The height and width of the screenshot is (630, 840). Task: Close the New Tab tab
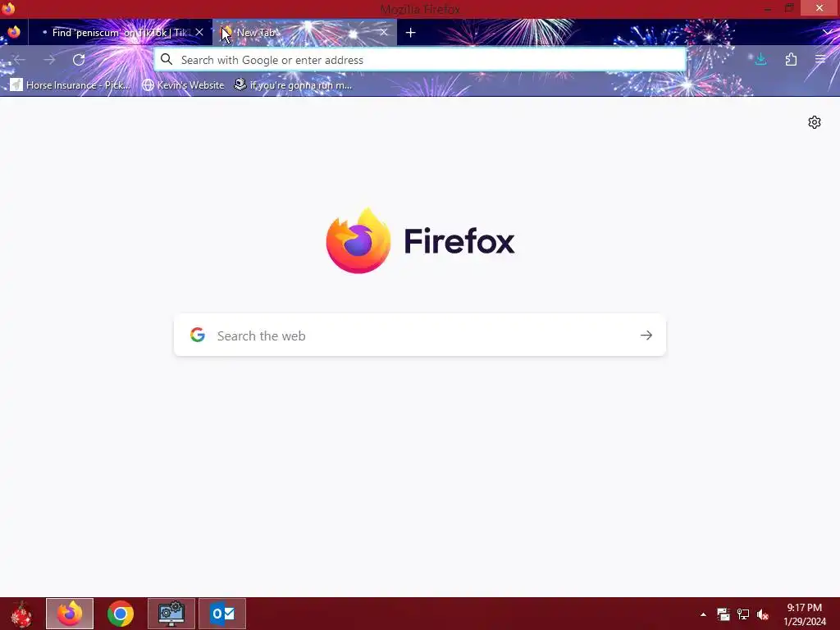click(384, 32)
